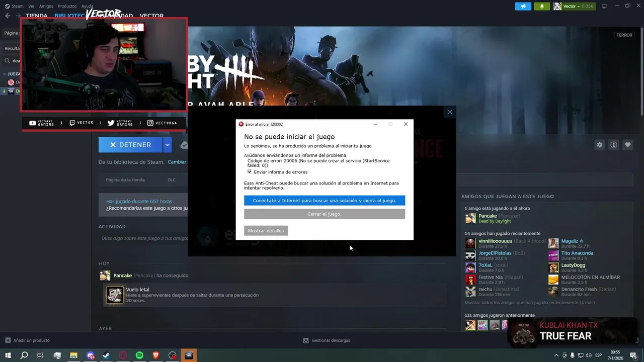This screenshot has height=362, width=644.
Task: Open OBS Studio from taskbar
Action: point(173,355)
